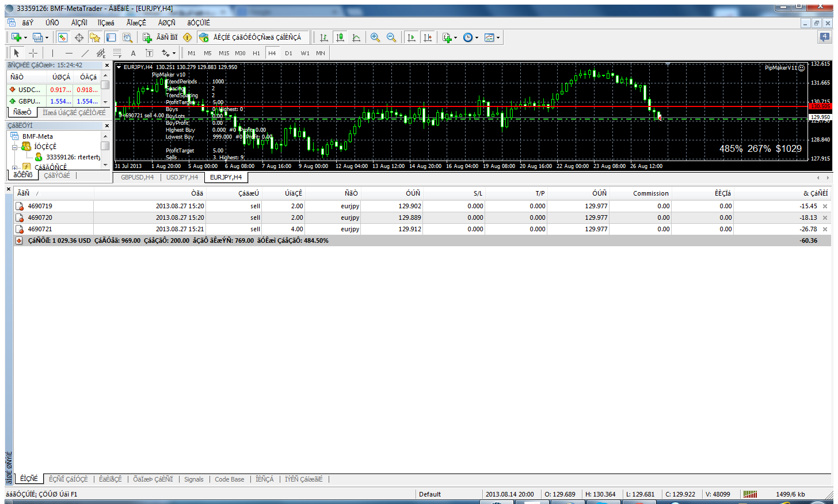This screenshot has width=838, height=504.
Task: Click the Indicators list icon
Action: point(447,37)
